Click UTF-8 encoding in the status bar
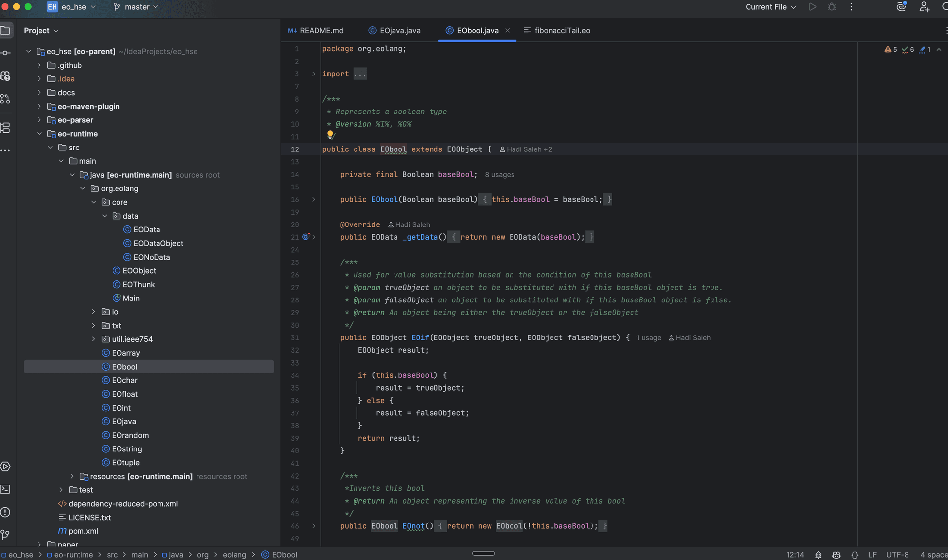The width and height of the screenshot is (948, 560). point(898,555)
